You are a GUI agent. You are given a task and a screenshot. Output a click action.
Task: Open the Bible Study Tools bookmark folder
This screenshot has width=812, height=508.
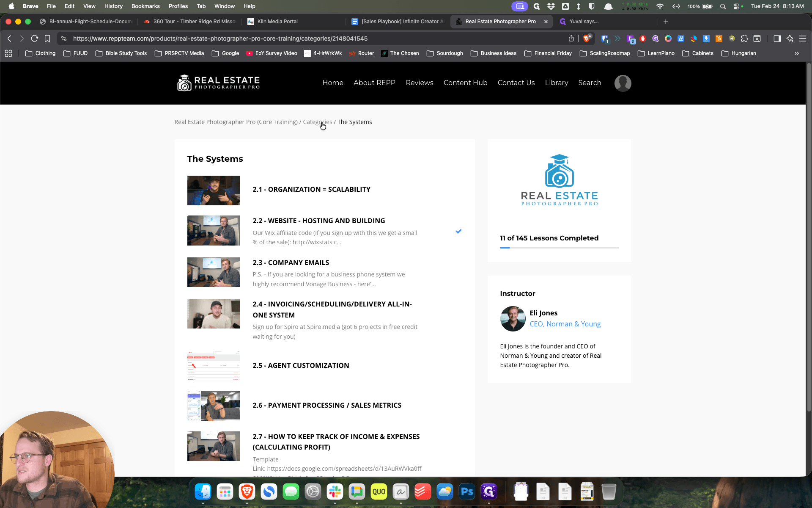(121, 53)
